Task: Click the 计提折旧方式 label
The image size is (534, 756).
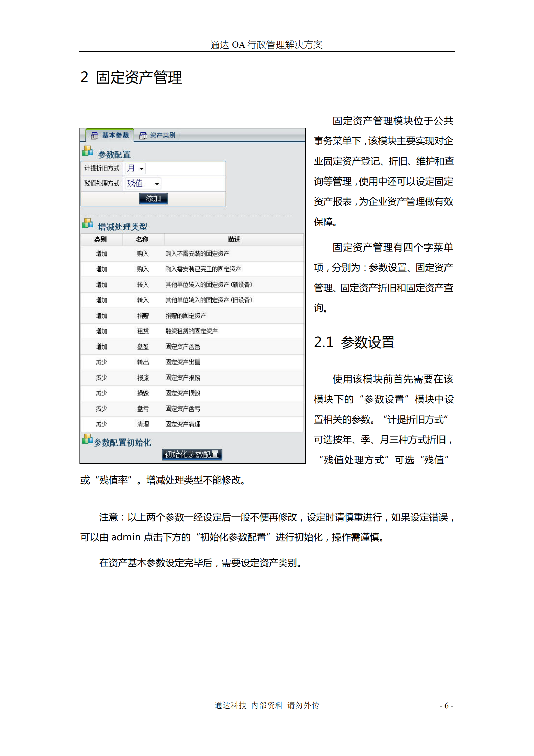Action: [x=102, y=168]
